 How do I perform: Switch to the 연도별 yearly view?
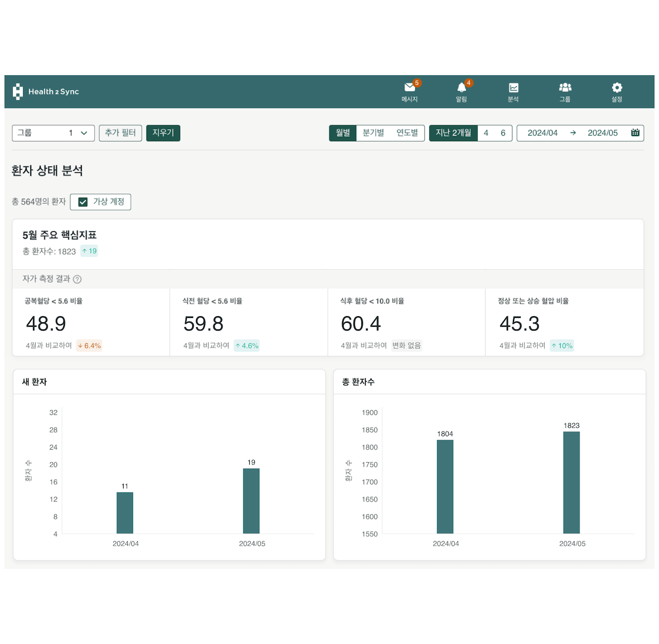(x=407, y=133)
